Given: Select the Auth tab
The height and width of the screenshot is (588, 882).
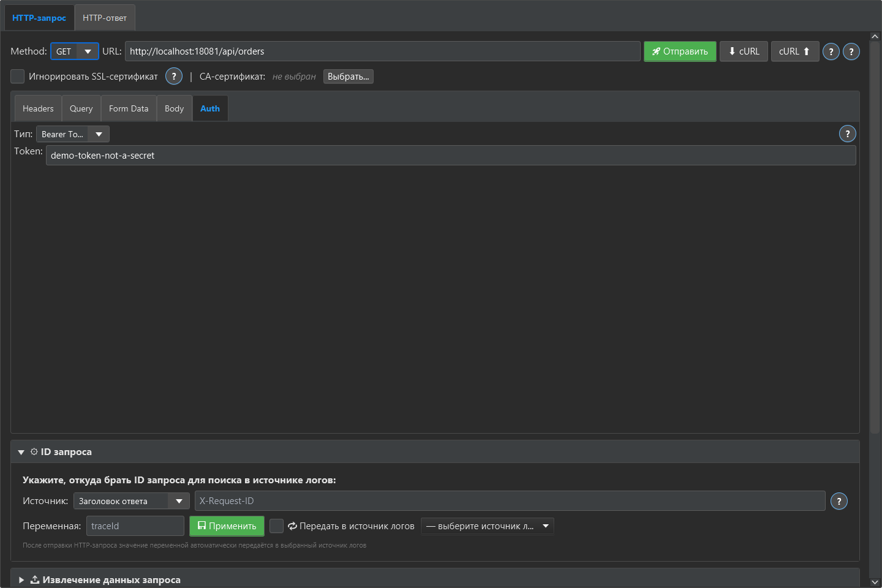Looking at the screenshot, I should (210, 108).
